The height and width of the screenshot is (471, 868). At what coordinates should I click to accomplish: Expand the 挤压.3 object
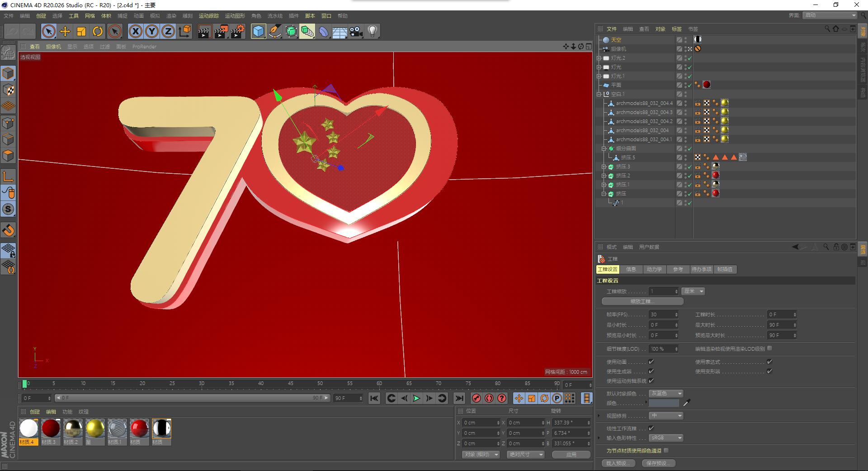tap(604, 167)
